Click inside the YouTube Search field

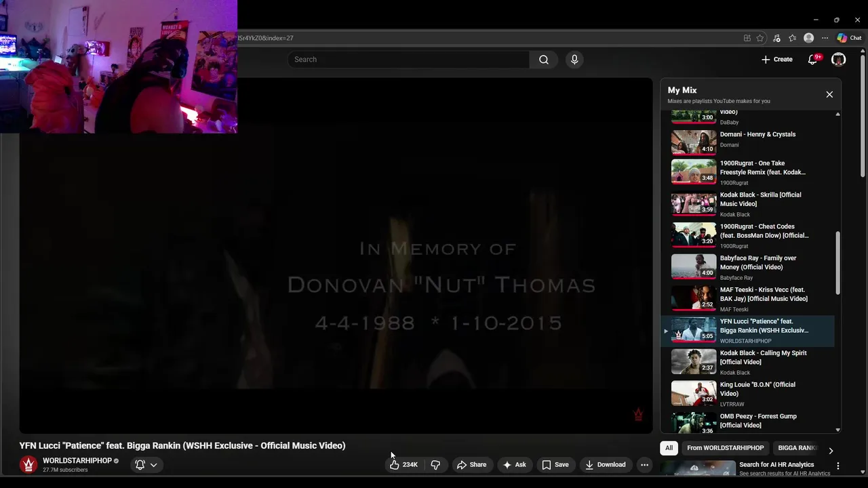(x=408, y=60)
